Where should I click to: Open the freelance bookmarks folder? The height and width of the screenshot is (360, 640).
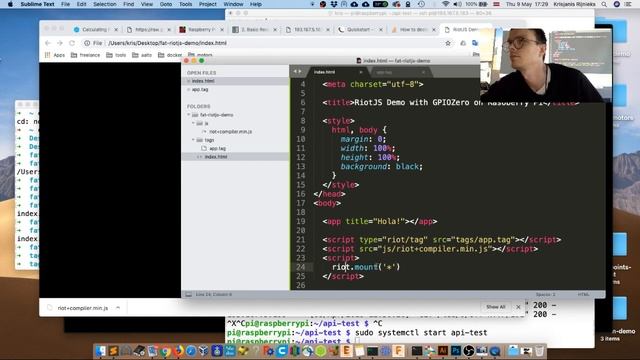point(85,55)
